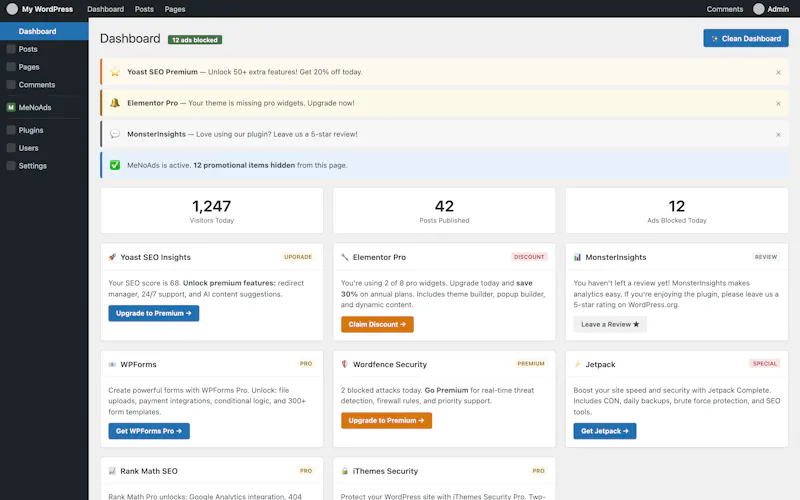Dismiss the Yoast SEO Premium notice

pos(778,72)
